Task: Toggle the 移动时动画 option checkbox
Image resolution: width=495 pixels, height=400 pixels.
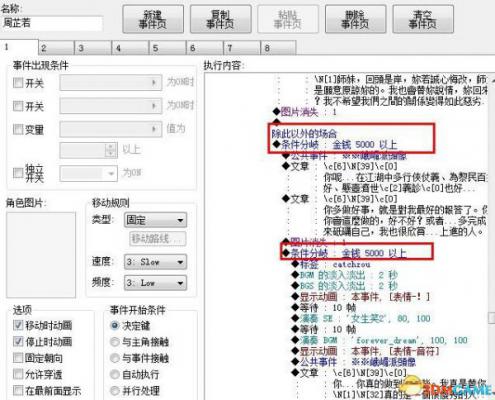Action: 18,325
